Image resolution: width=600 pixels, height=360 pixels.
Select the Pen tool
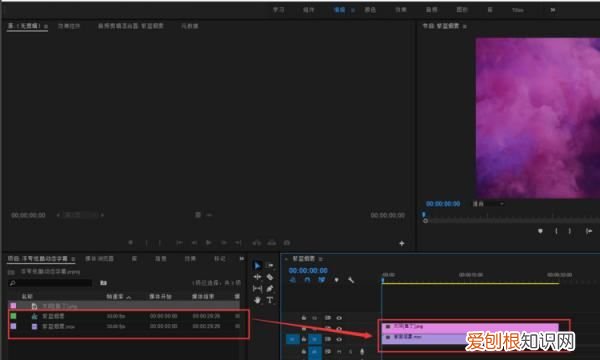pyautogui.click(x=270, y=288)
